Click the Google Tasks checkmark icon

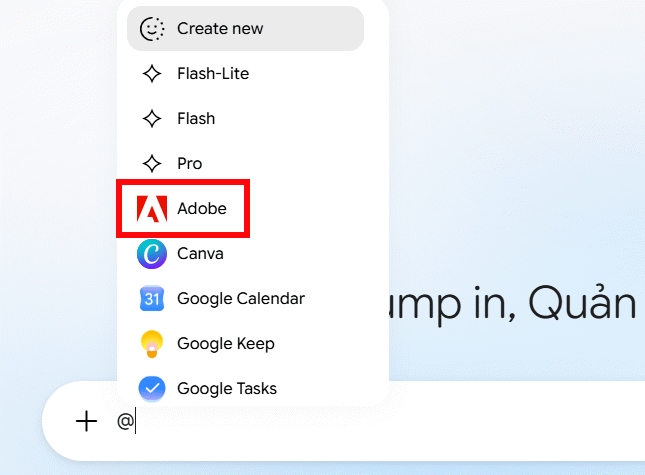(152, 389)
